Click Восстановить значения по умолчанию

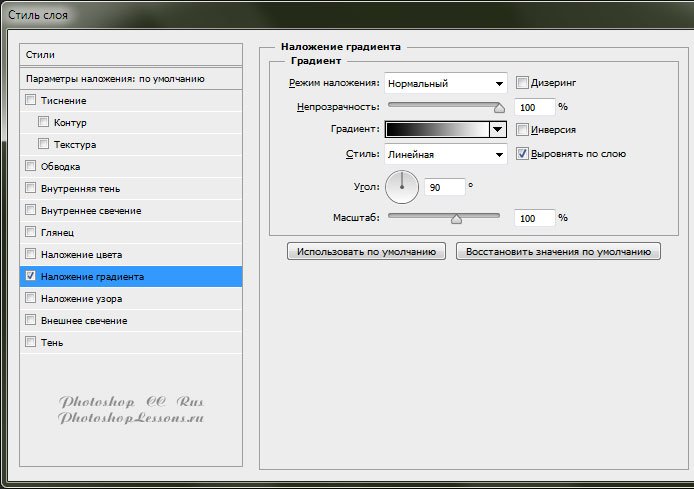pos(558,252)
